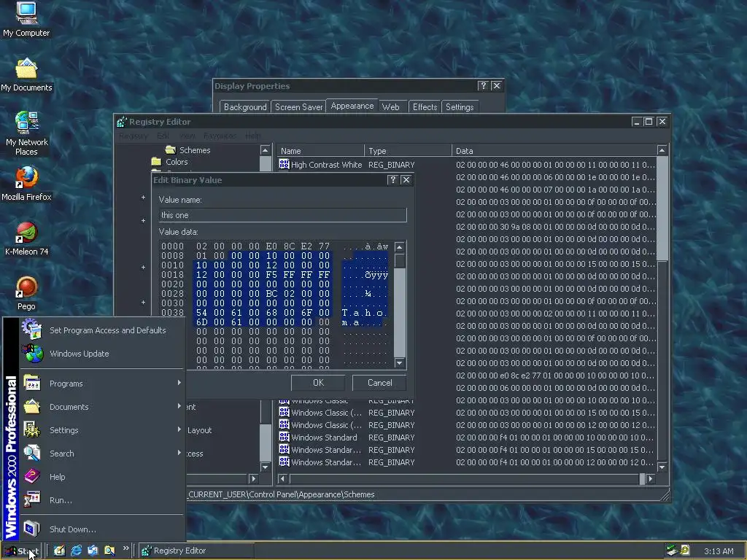Switch to Background tab in Display Properties

[x=245, y=106]
